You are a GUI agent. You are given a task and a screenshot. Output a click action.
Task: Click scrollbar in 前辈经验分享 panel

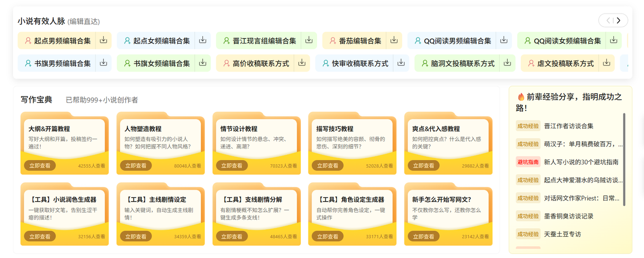point(624,159)
